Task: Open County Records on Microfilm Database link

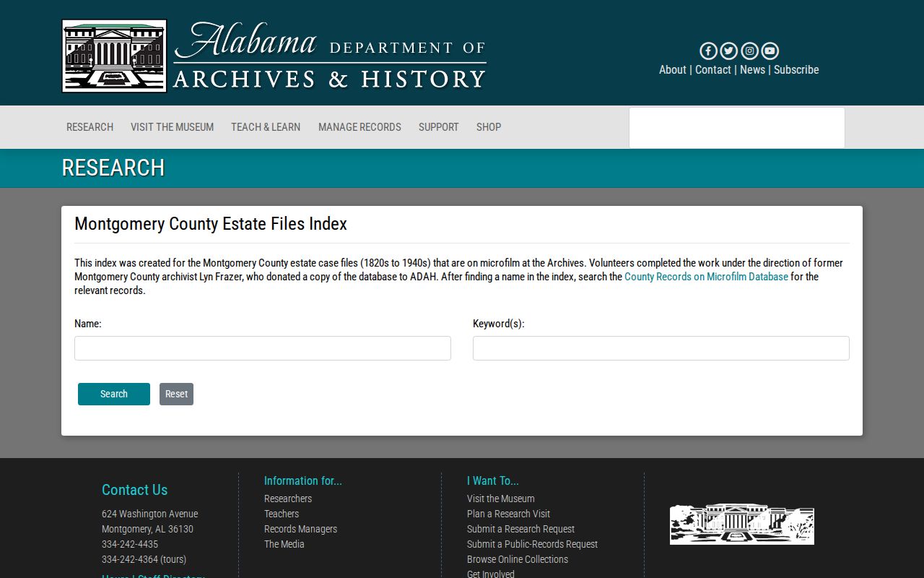Action: coord(706,277)
